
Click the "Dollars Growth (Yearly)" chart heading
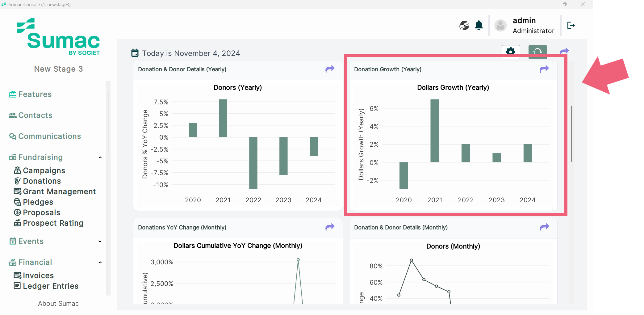[x=453, y=87]
